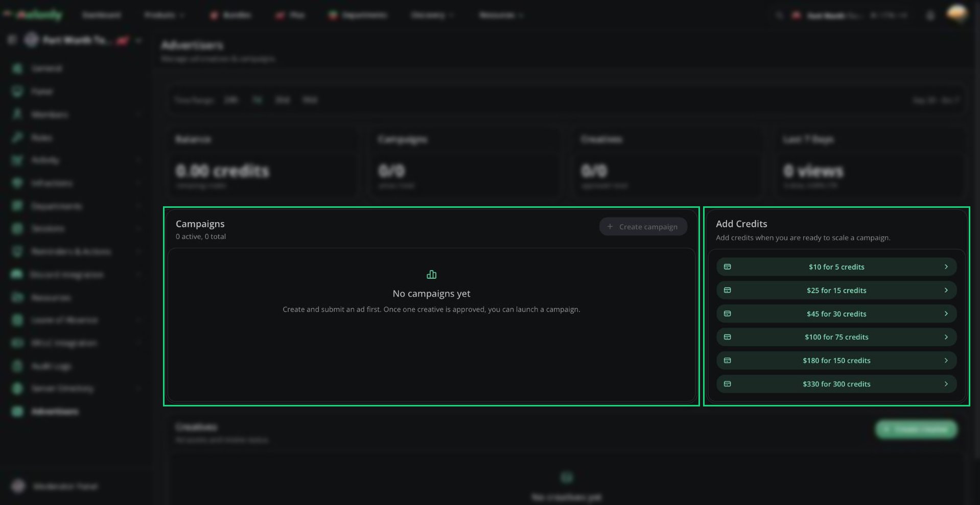Click the "No campaigns yet" message
This screenshot has height=505, width=980.
point(431,294)
